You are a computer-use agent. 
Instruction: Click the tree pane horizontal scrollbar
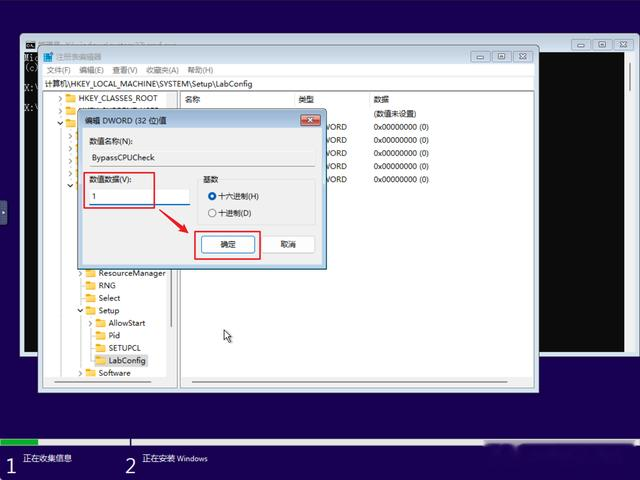click(103, 382)
